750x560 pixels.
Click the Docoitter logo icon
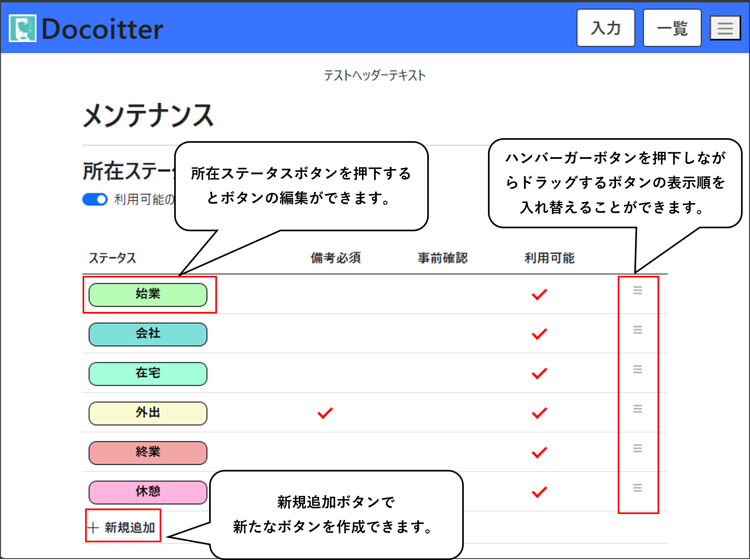pos(22,28)
